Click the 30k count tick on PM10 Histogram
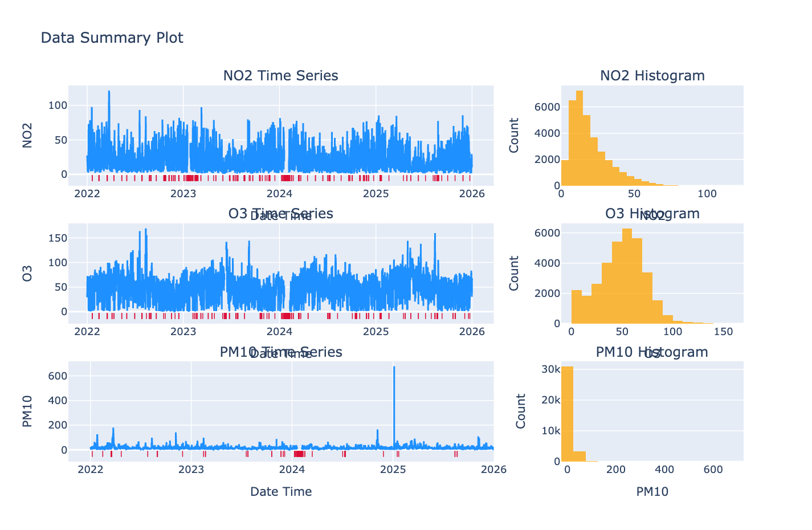This screenshot has height=530, width=812. (x=550, y=369)
